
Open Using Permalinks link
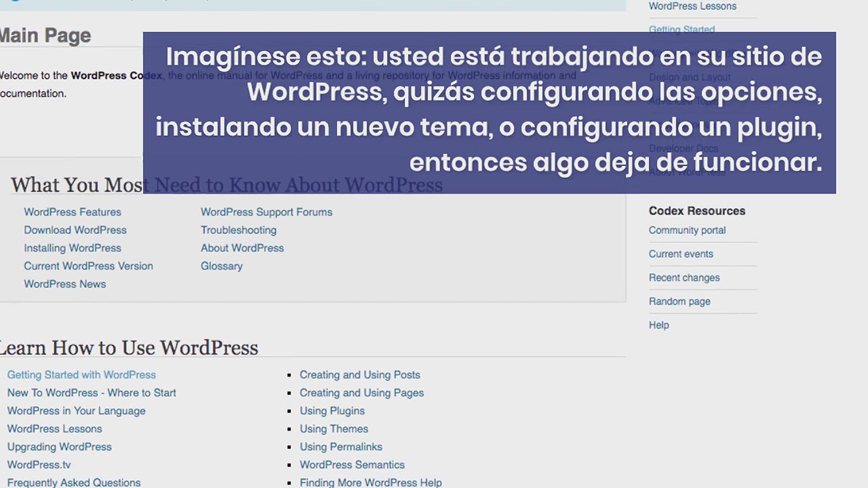pyautogui.click(x=340, y=447)
